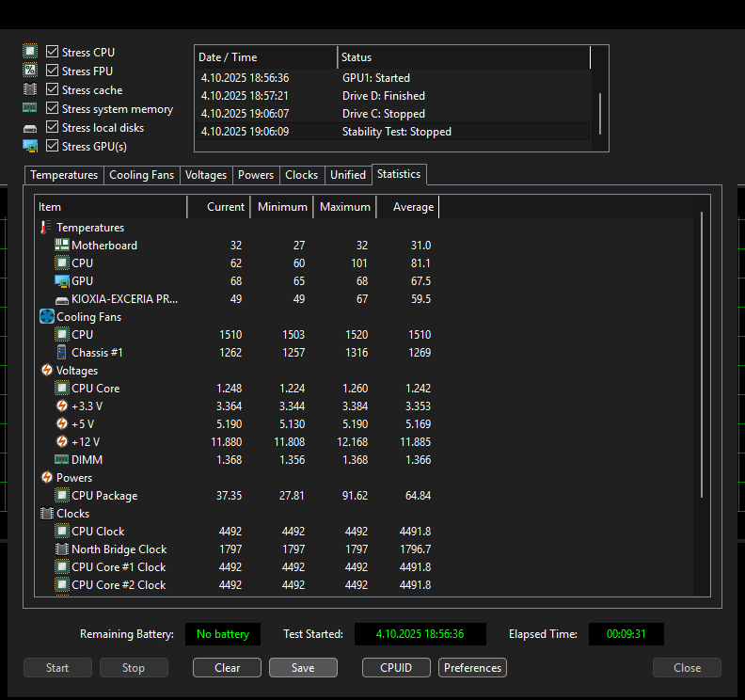Click the CPU fan chip icon
745x700 pixels.
point(62,335)
